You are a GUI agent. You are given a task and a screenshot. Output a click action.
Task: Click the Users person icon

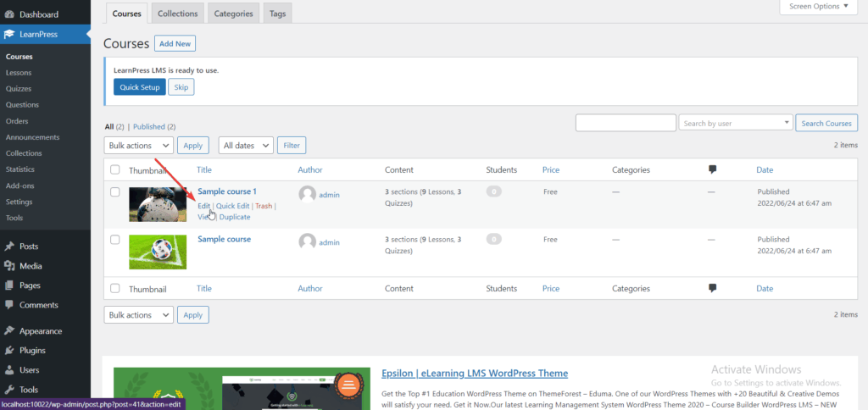click(x=9, y=369)
